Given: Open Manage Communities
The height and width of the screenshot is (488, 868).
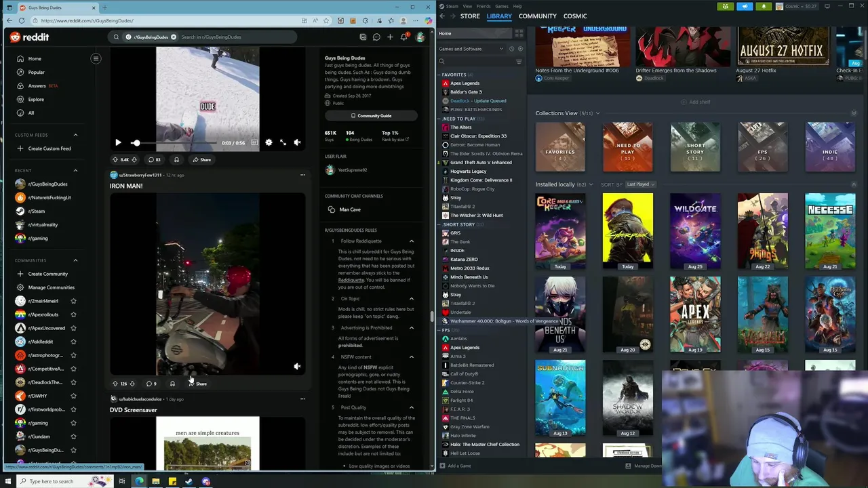Looking at the screenshot, I should coord(47,287).
